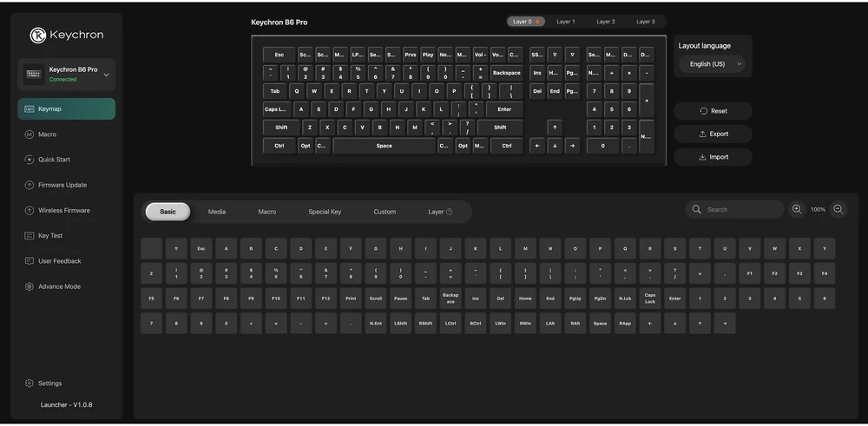Select RCtrl in the Basic key list
Image resolution: width=868 pixels, height=426 pixels.
[x=476, y=323]
